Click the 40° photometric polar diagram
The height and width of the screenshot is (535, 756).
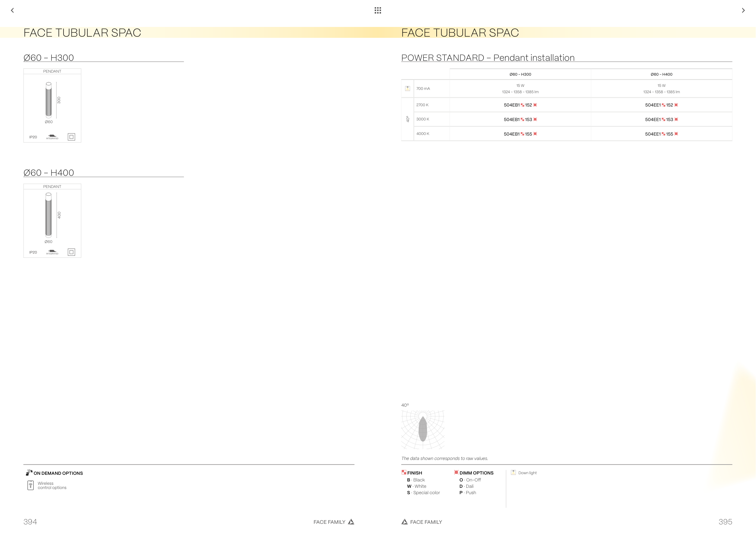click(x=423, y=429)
